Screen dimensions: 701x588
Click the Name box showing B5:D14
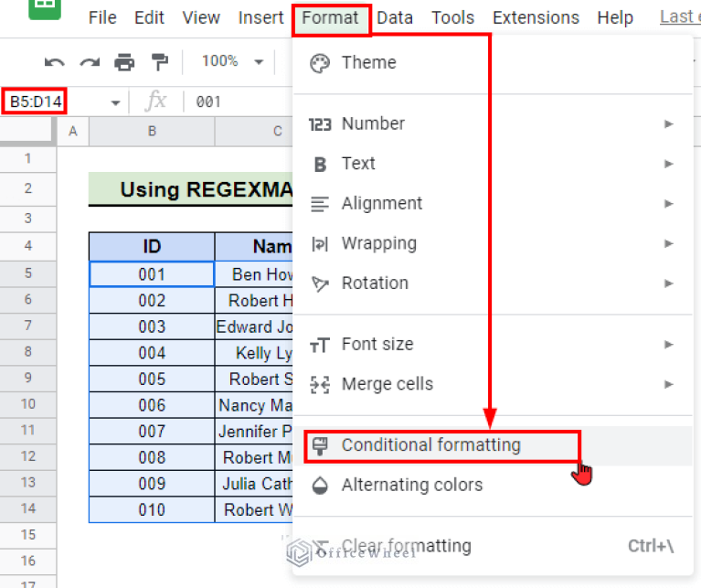click(37, 102)
